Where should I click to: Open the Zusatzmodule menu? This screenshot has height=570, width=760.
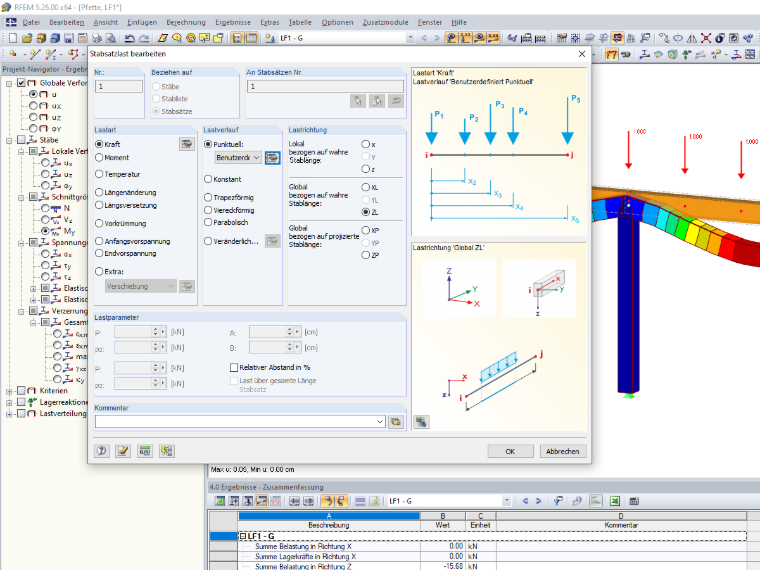tap(385, 22)
